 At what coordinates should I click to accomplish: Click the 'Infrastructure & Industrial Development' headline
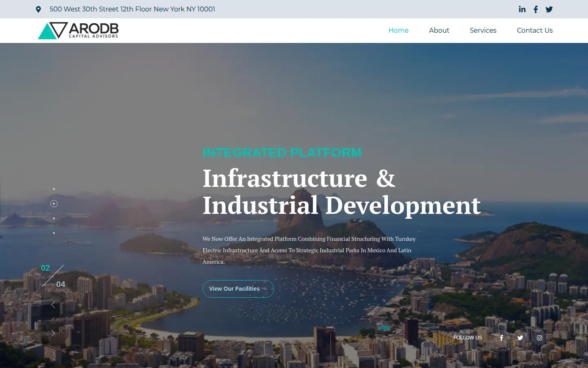pyautogui.click(x=341, y=191)
